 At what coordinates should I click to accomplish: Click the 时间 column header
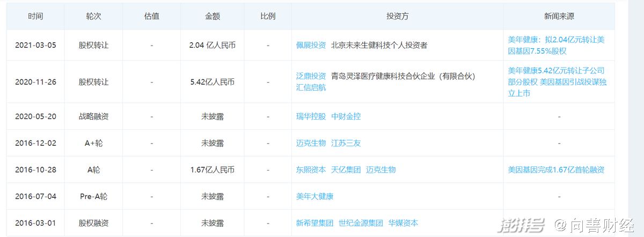click(x=36, y=16)
